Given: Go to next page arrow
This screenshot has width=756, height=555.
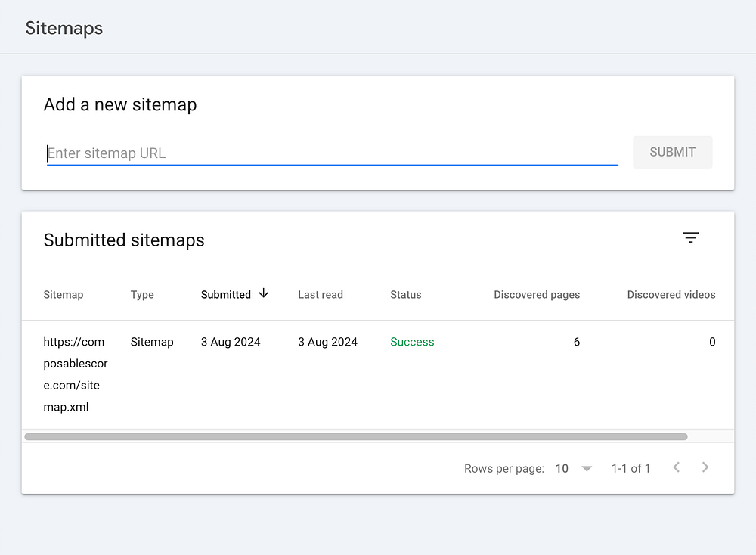Looking at the screenshot, I should pos(705,467).
